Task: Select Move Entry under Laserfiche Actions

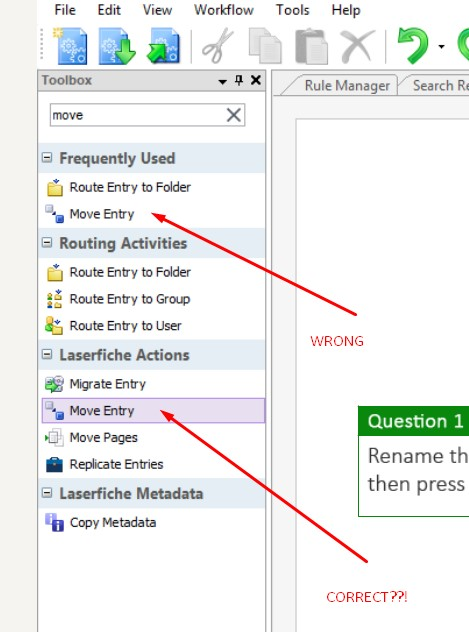Action: click(153, 410)
